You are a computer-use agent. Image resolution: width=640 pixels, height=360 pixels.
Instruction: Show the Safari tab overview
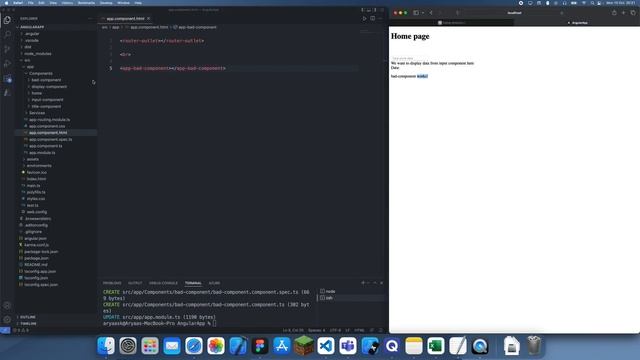point(633,13)
